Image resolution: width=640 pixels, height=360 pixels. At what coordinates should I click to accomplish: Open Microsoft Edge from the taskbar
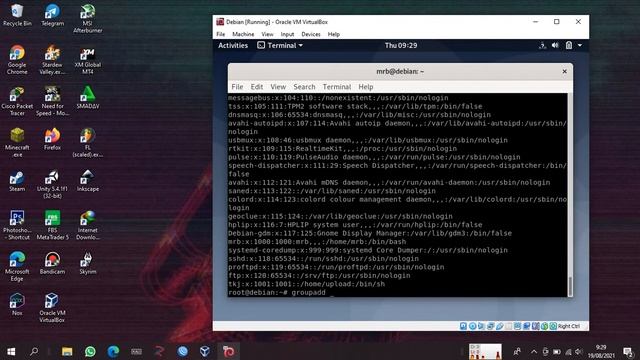point(113,351)
